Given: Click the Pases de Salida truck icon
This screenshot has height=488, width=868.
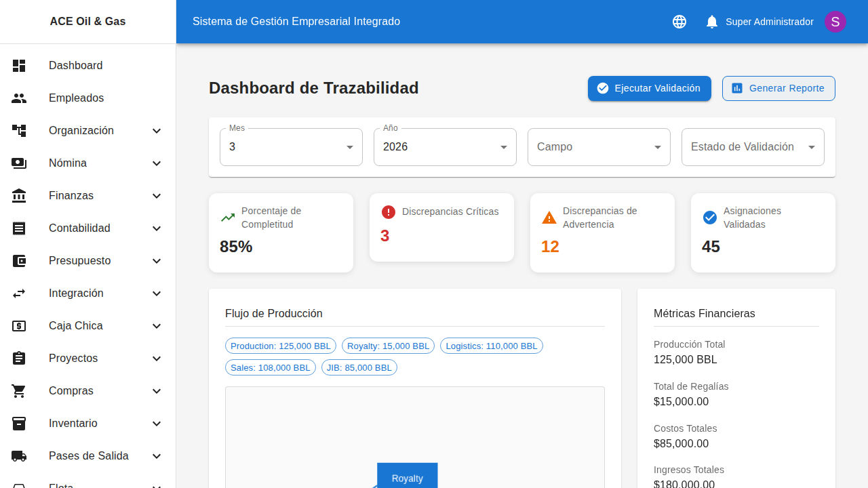Looking at the screenshot, I should pos(19,455).
